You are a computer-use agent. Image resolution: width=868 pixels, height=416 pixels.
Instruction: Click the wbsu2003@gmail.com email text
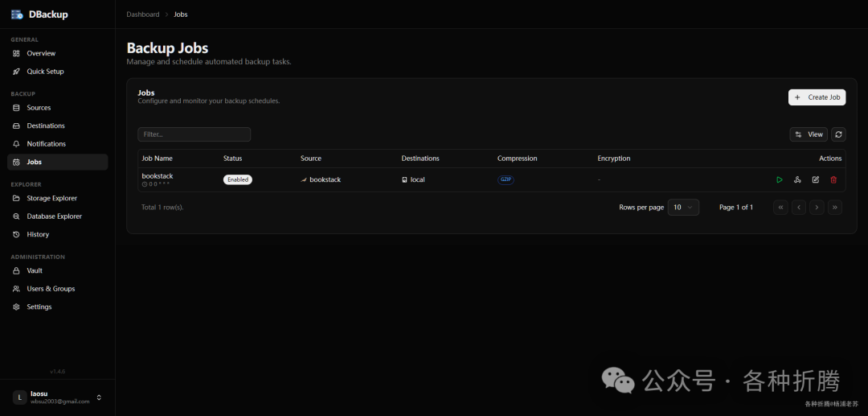[x=59, y=401]
